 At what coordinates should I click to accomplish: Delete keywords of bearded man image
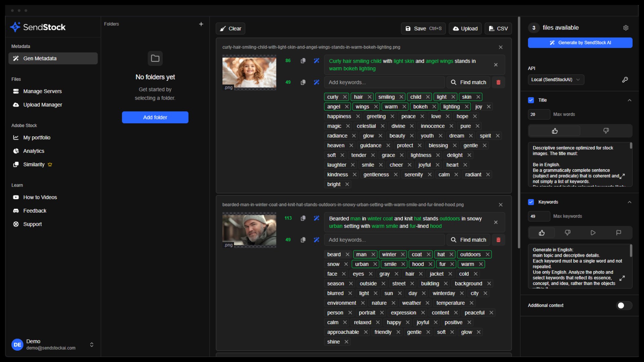pyautogui.click(x=498, y=240)
